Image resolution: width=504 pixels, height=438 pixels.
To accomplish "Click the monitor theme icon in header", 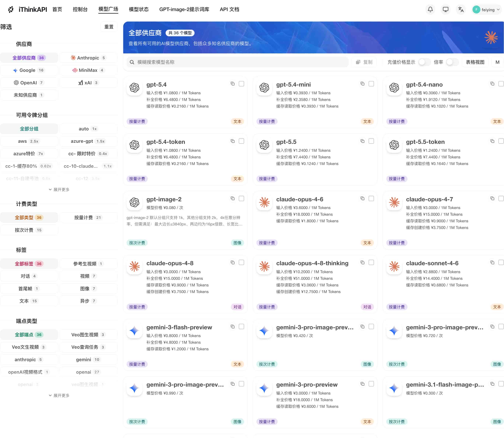I will coord(445,10).
